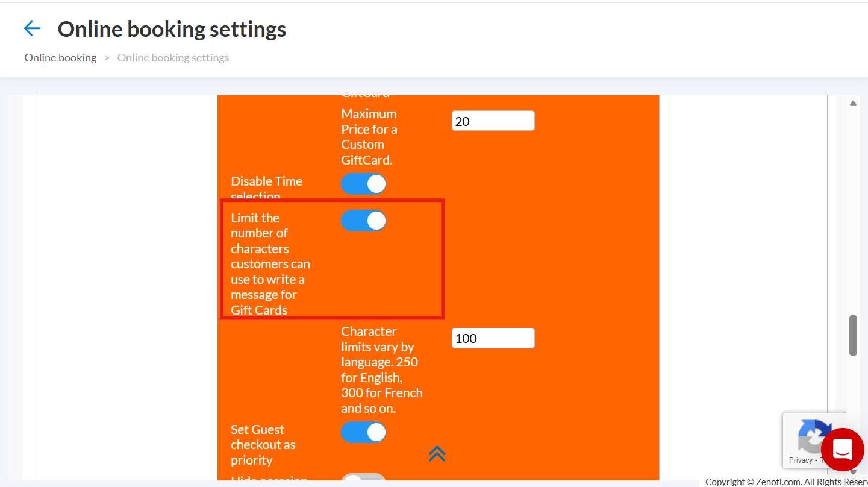Click the back arrow next to page title
This screenshot has height=487, width=868.
point(32,28)
